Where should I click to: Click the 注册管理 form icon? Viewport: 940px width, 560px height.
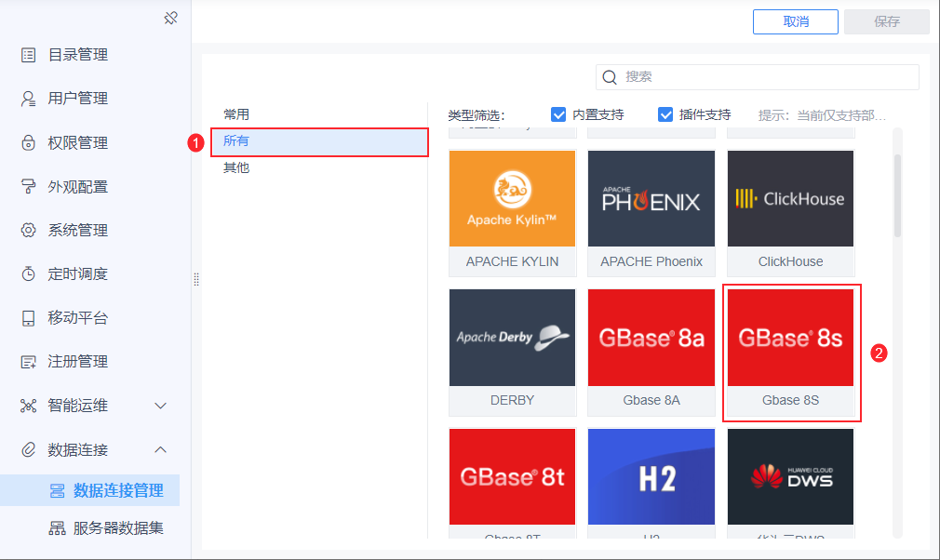point(28,362)
